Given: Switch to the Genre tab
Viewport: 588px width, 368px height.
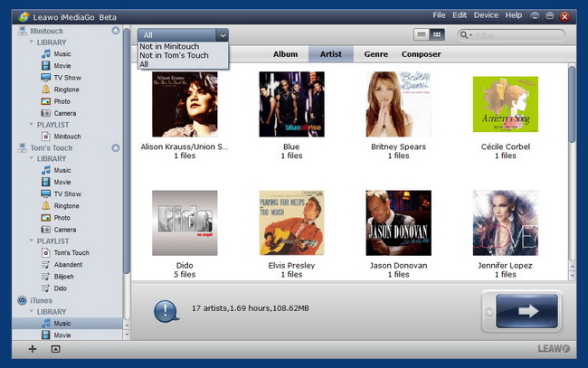Looking at the screenshot, I should point(375,54).
